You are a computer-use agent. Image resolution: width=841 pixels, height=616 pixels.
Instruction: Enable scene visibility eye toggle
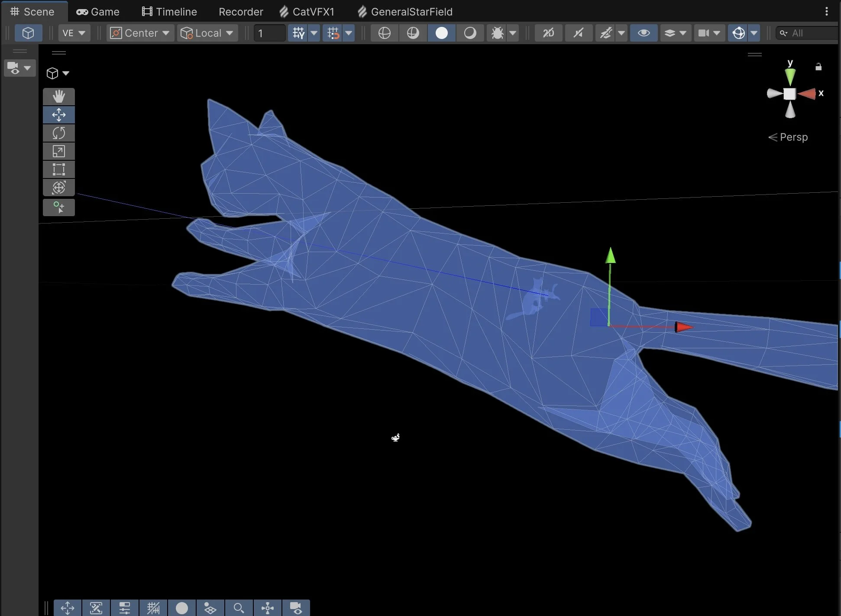[643, 33]
